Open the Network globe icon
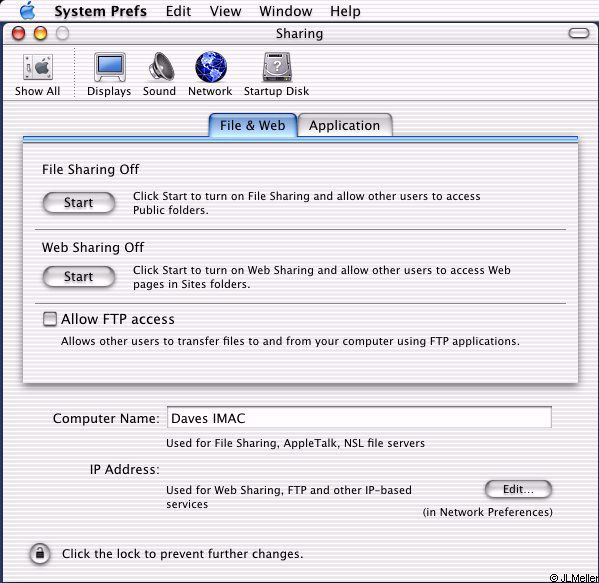599x583 pixels. (x=210, y=67)
